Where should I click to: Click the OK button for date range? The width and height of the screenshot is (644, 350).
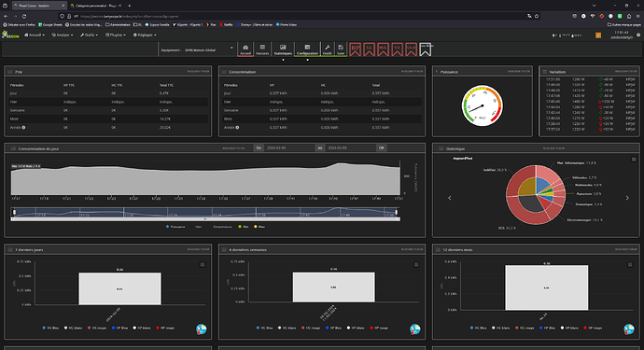(x=382, y=147)
